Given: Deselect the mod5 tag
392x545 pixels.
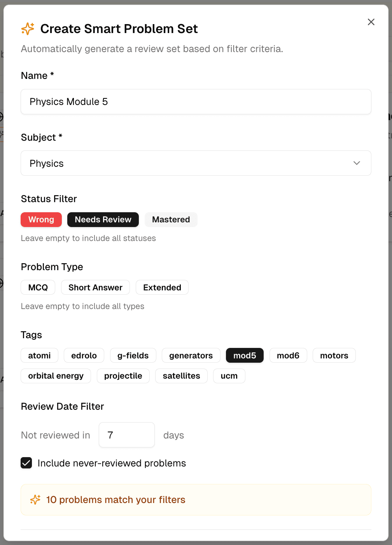Looking at the screenshot, I should [245, 355].
